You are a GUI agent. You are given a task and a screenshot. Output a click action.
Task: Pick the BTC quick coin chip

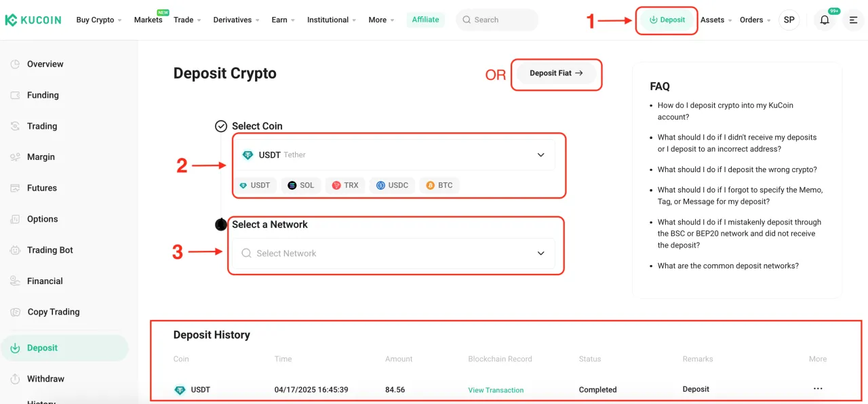pos(439,185)
